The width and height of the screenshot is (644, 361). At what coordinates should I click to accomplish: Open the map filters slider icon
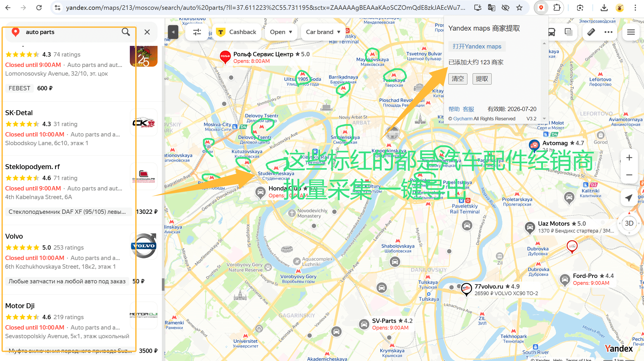tap(197, 32)
